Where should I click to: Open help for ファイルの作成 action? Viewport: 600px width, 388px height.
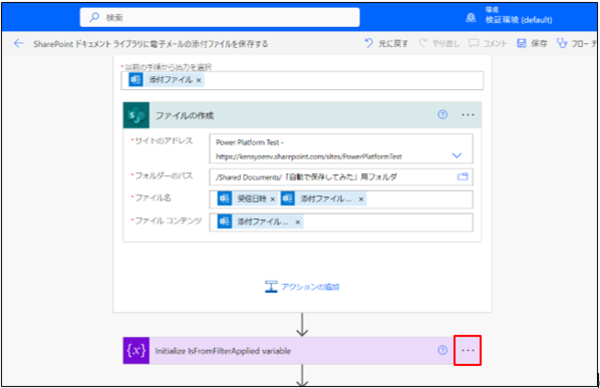click(442, 114)
